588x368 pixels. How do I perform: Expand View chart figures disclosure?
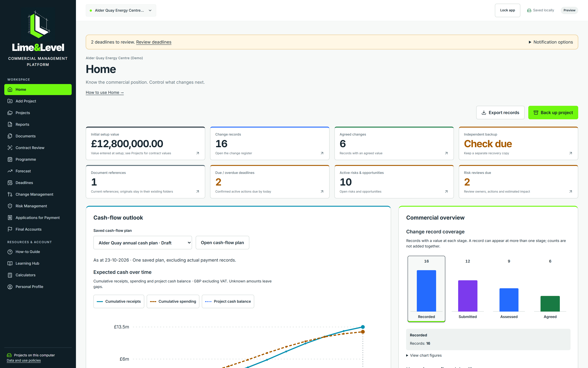tap(424, 356)
